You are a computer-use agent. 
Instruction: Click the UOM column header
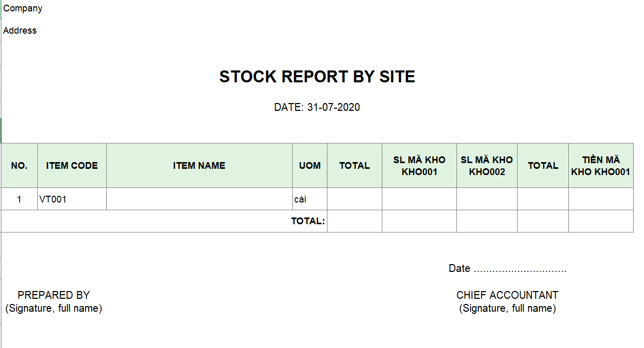310,166
